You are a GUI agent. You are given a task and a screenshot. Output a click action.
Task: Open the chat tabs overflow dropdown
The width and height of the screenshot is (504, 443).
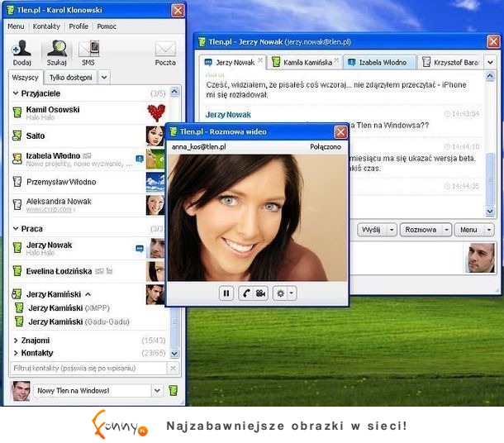[x=491, y=62]
